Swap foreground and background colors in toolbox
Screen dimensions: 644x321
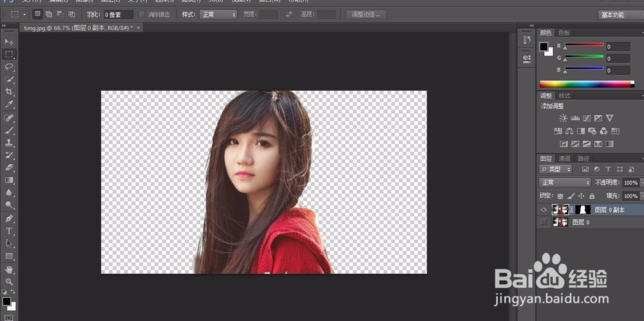[13, 292]
